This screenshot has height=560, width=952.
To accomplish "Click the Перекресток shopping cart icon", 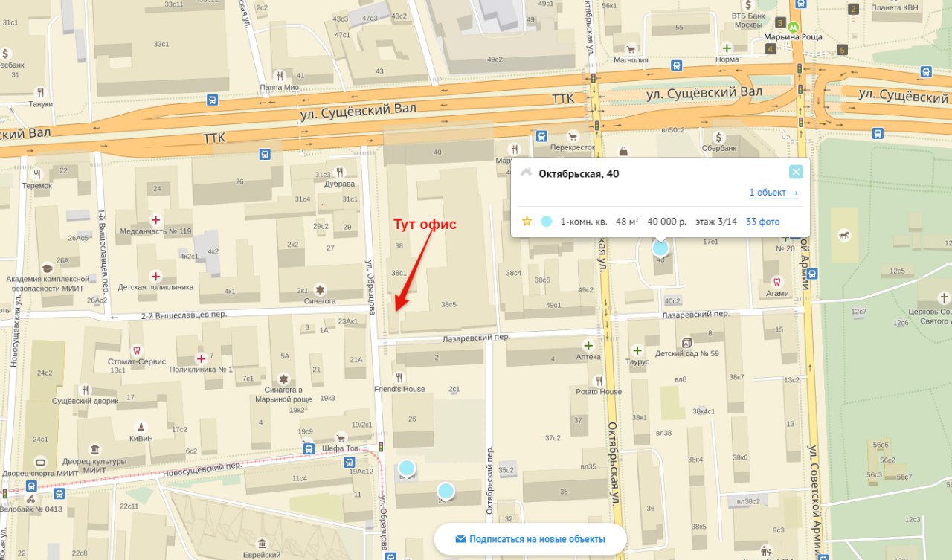I will tap(573, 136).
